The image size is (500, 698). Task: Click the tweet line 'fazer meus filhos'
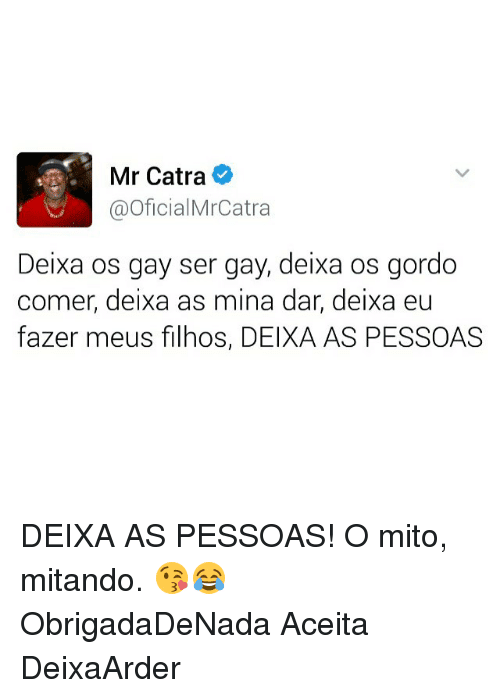pos(125,337)
